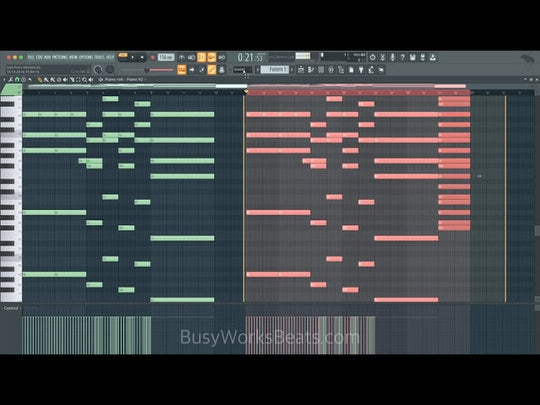
Task: Open the Channel rack icon
Action: point(321,70)
